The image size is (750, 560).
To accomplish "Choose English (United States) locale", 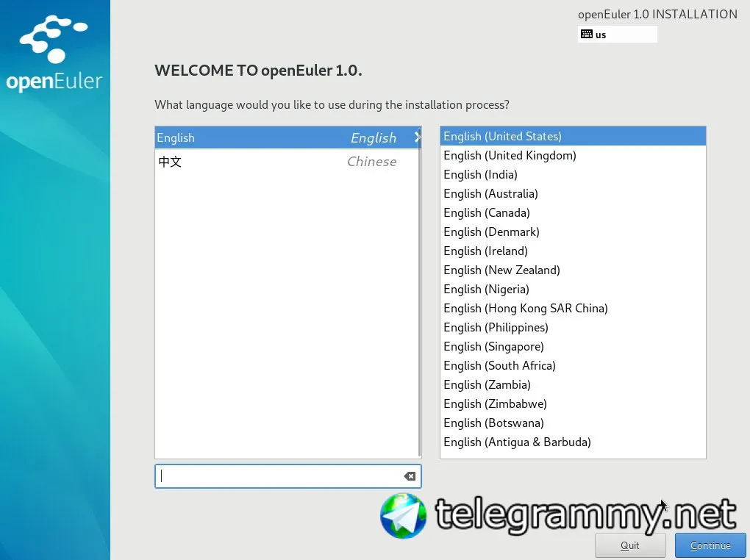I will tap(573, 136).
